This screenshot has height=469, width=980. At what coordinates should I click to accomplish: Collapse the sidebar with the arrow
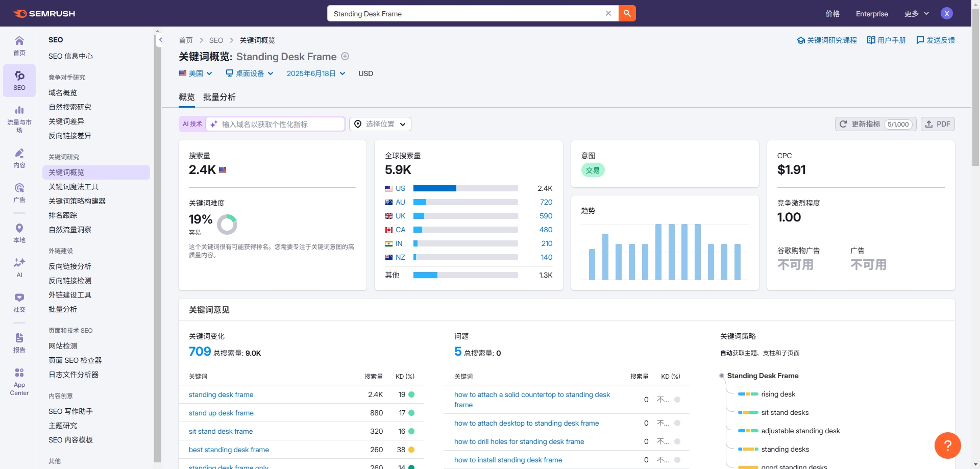pos(160,40)
